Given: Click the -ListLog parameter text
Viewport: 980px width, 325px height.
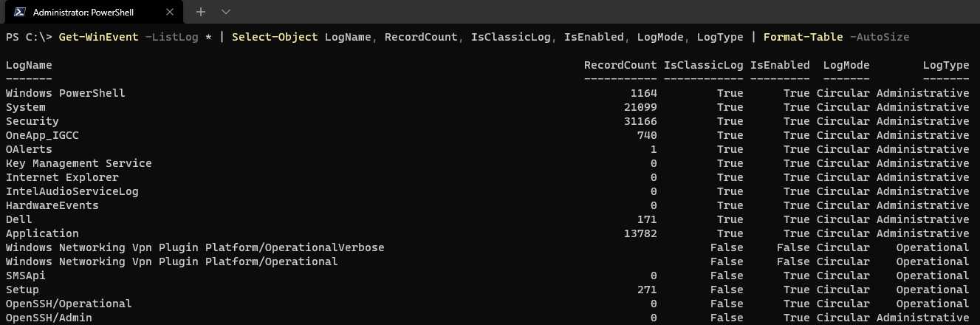Looking at the screenshot, I should pyautogui.click(x=171, y=37).
